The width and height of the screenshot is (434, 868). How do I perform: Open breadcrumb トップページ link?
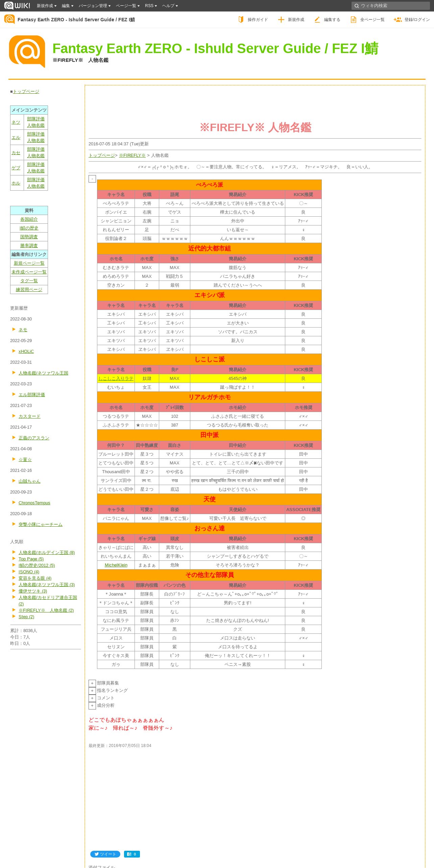click(x=102, y=155)
